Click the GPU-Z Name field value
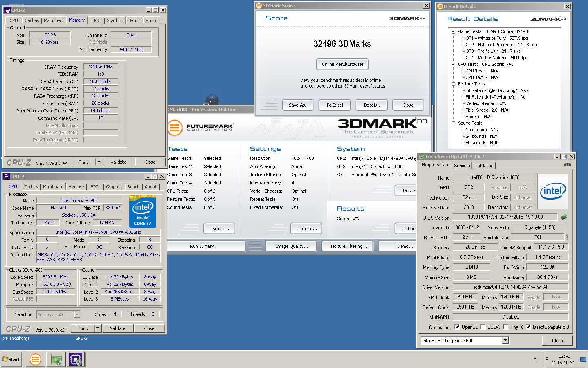 (x=494, y=177)
